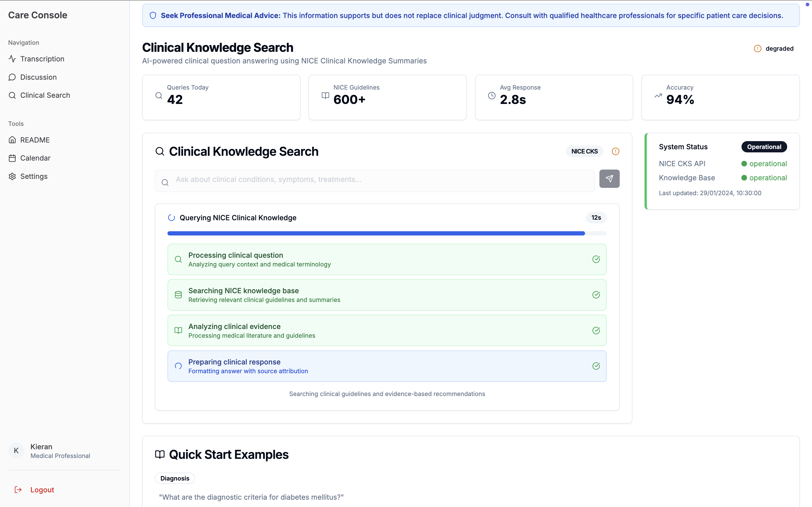Click the Accuracy trending-up icon
The width and height of the screenshot is (812, 507).
pos(658,95)
